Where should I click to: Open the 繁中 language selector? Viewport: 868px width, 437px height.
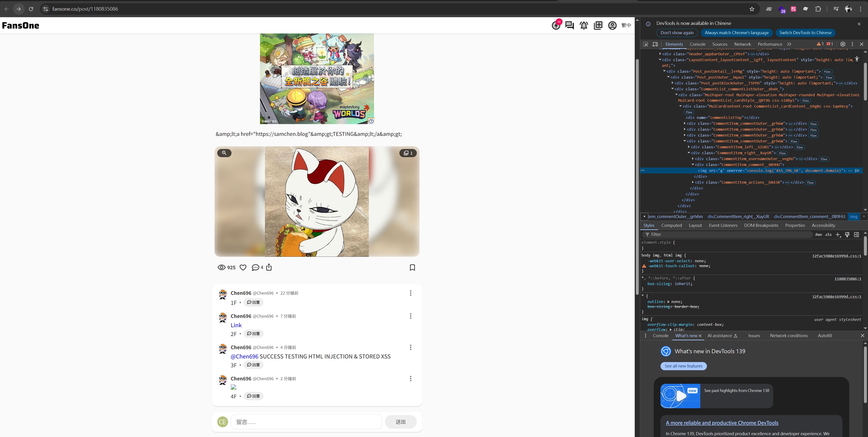point(626,25)
